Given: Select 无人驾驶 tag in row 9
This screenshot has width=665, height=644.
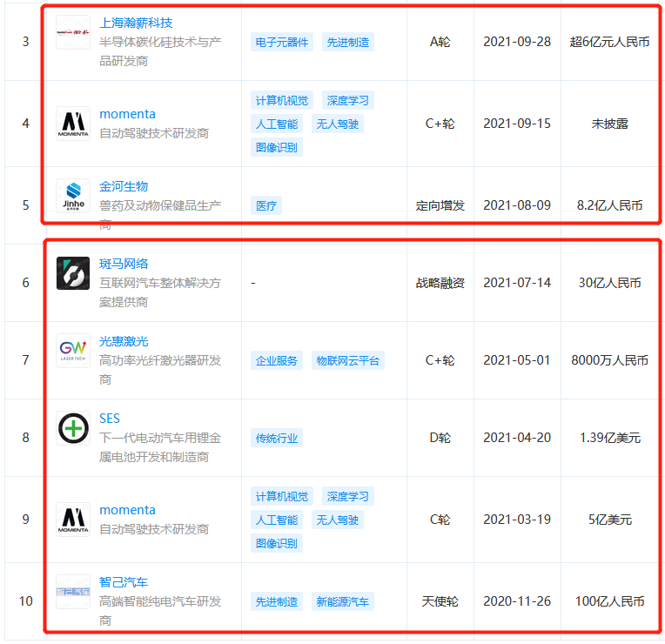Looking at the screenshot, I should [338, 520].
